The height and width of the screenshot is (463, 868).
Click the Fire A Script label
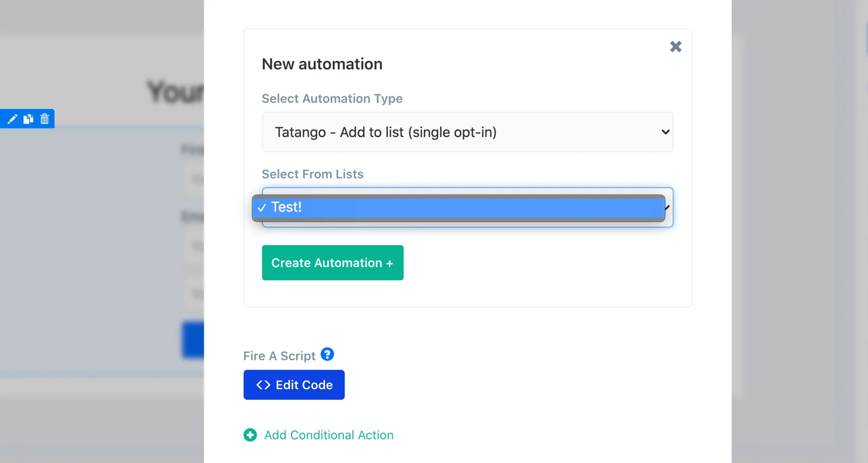279,356
